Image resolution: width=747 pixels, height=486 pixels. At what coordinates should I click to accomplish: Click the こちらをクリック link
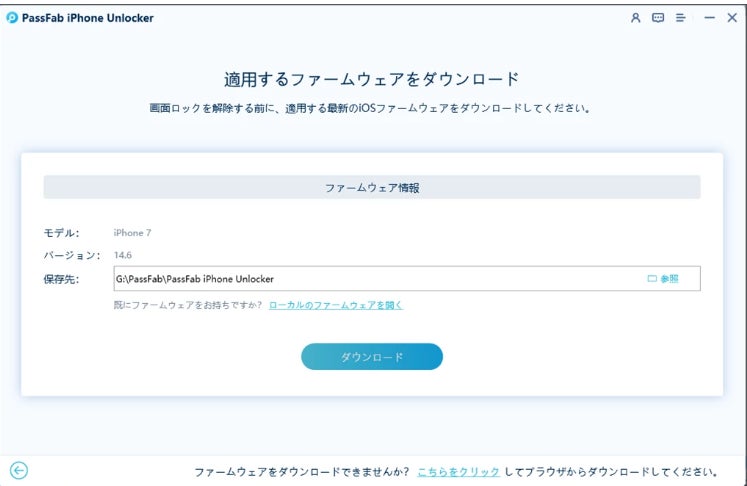(x=458, y=472)
